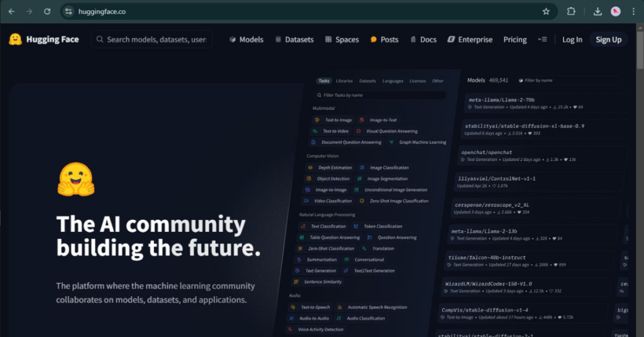The image size is (644, 337).
Task: Click the models Filter by name field
Action: click(568, 80)
